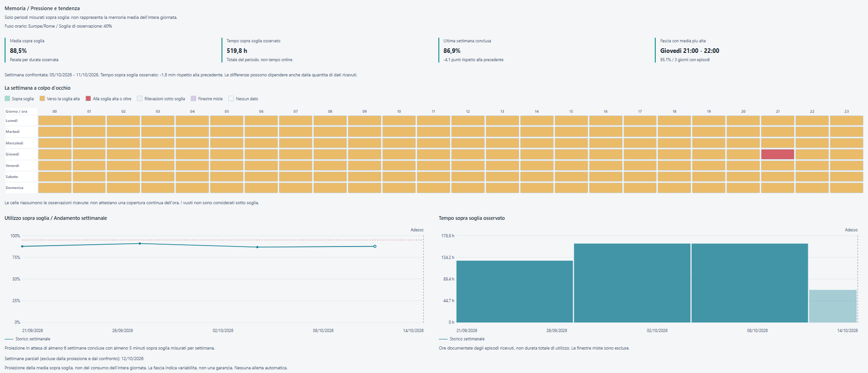Select the Sabato row label
The image size is (868, 373).
tap(12, 177)
